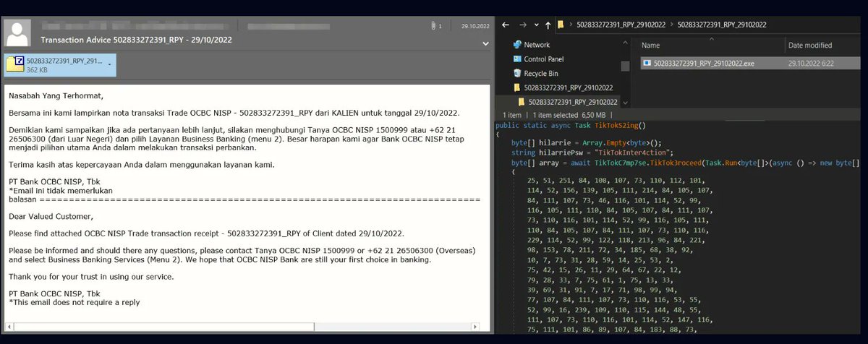Click the folder icon in address bar
Viewport: 868px width, 344px height.
pos(561,24)
